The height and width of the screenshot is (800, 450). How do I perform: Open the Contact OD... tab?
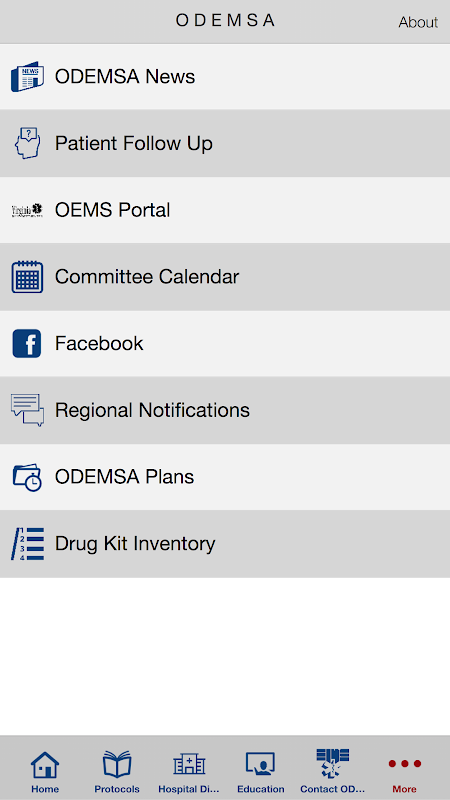(333, 771)
